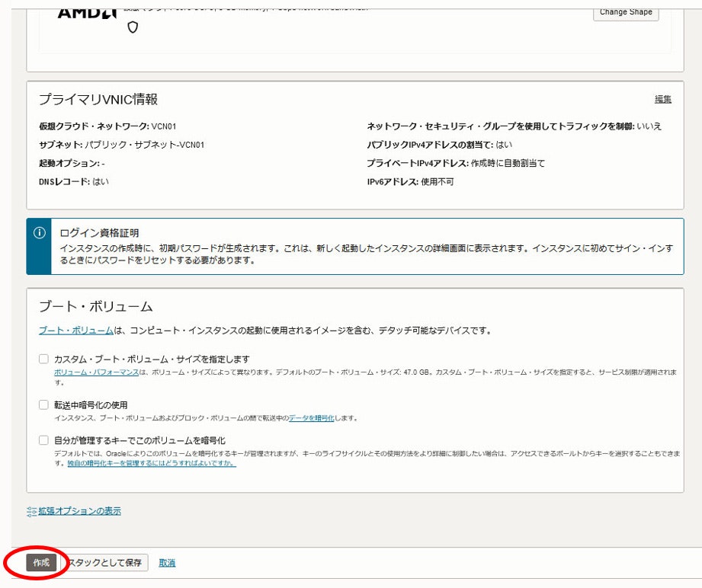This screenshot has height=588, width=702.
Task: Click the sliders icon beside 拡張オプションの表示
Action: (x=31, y=512)
